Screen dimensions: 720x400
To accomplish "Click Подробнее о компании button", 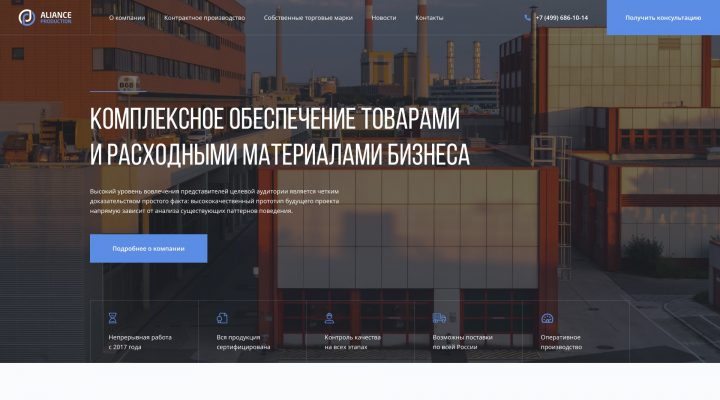I will tap(148, 248).
